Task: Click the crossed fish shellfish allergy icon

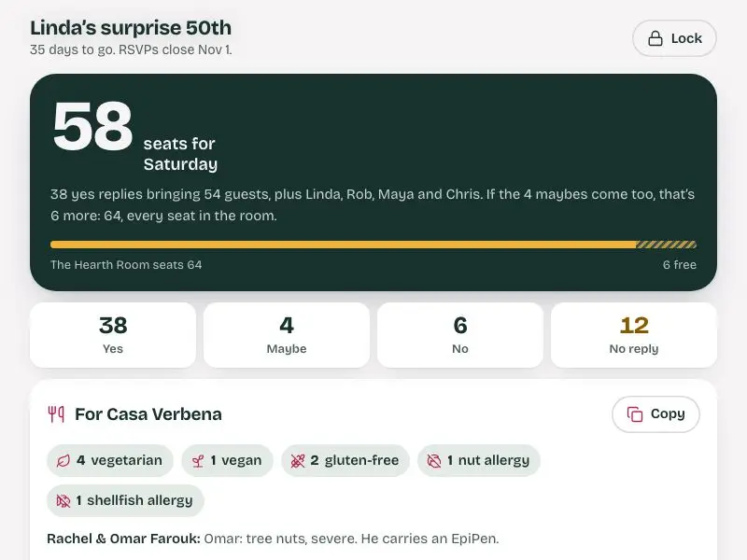Action: (x=63, y=501)
